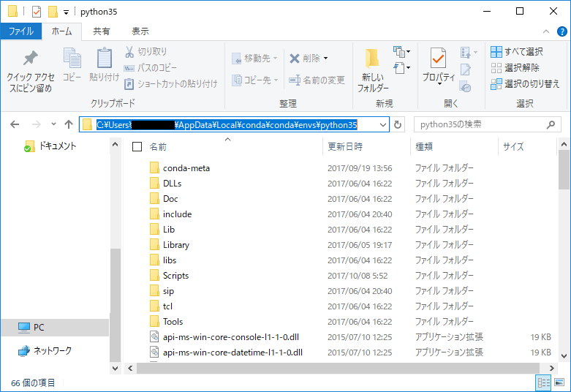Click the History icon in 開く group
Screen dimensions: 571x392
pos(466,87)
